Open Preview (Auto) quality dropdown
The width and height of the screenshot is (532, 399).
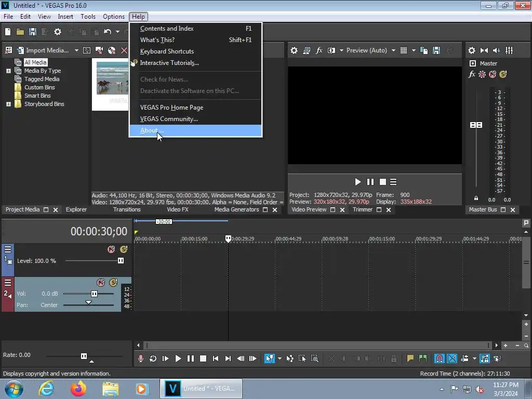point(371,50)
